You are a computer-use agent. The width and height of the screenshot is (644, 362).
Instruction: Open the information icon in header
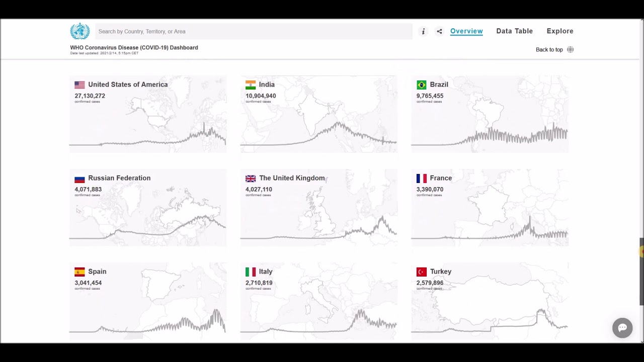pyautogui.click(x=423, y=31)
